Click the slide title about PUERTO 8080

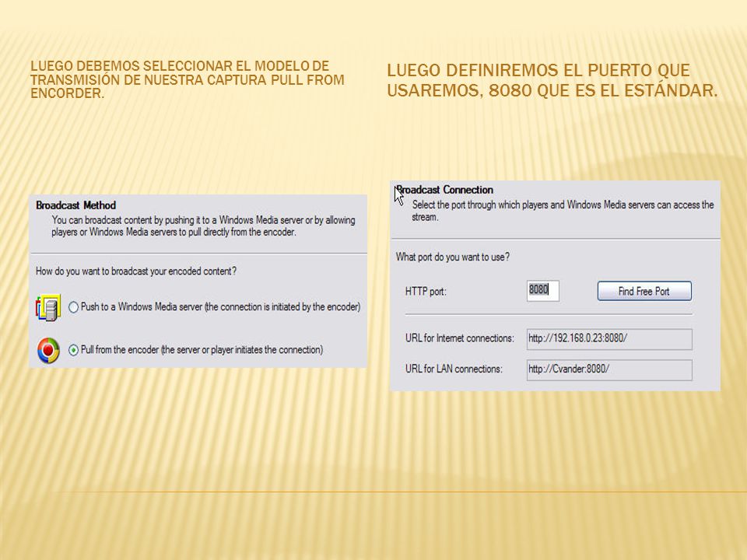(x=552, y=80)
